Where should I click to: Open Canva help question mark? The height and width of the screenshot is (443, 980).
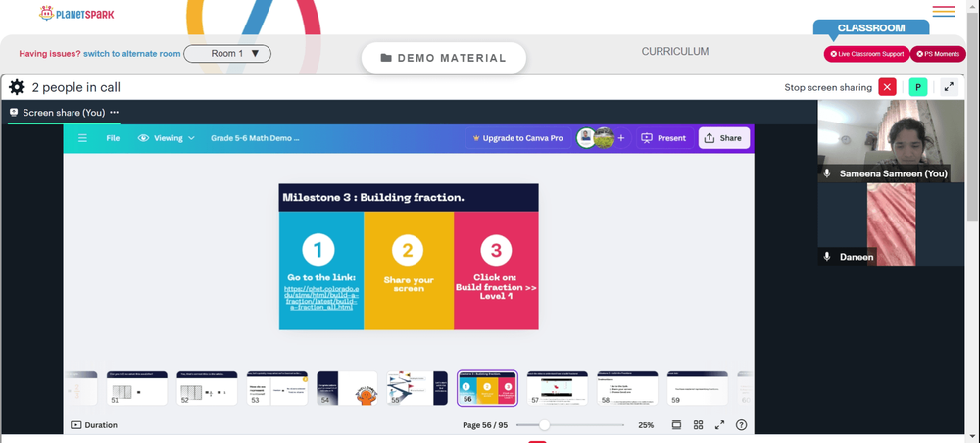[741, 425]
